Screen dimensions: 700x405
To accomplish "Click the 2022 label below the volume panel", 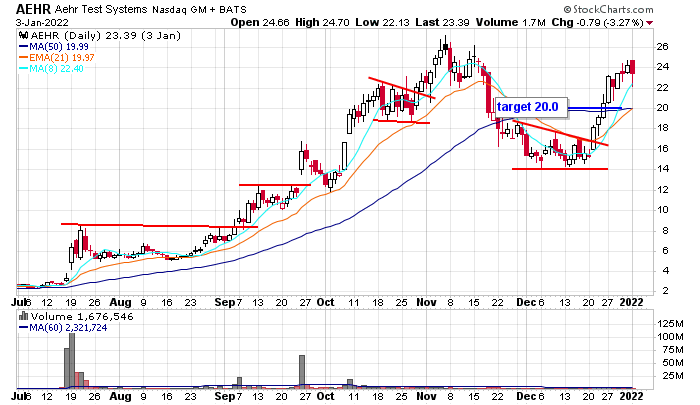I will click(631, 396).
